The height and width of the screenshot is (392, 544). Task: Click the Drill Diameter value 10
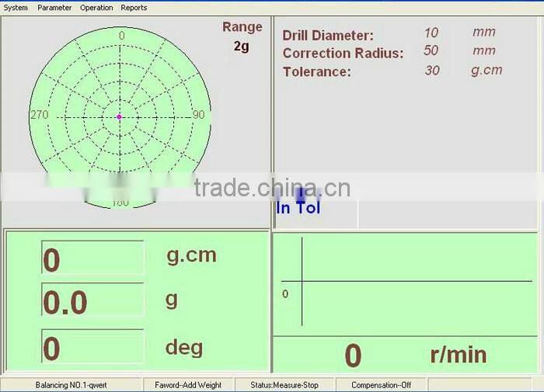click(431, 33)
